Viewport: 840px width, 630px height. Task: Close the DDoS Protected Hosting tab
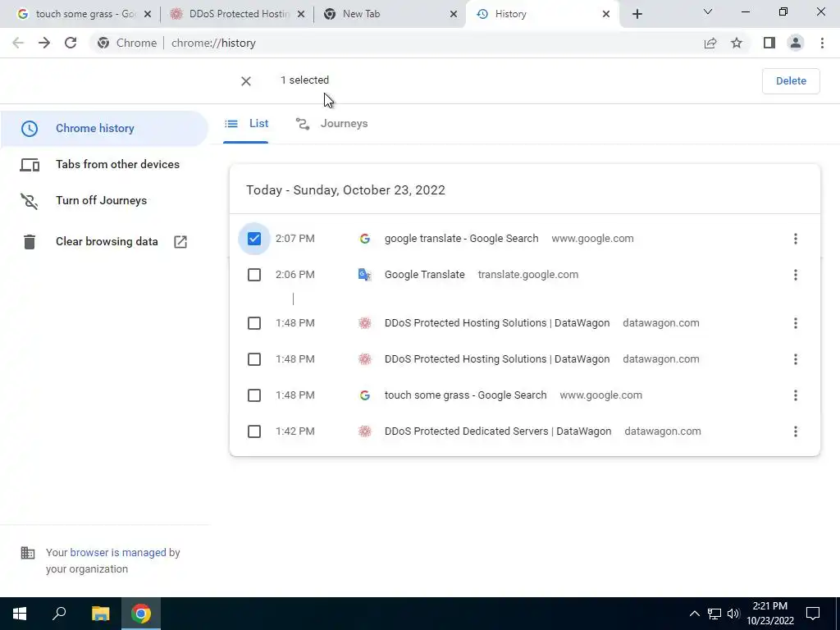[x=301, y=14]
